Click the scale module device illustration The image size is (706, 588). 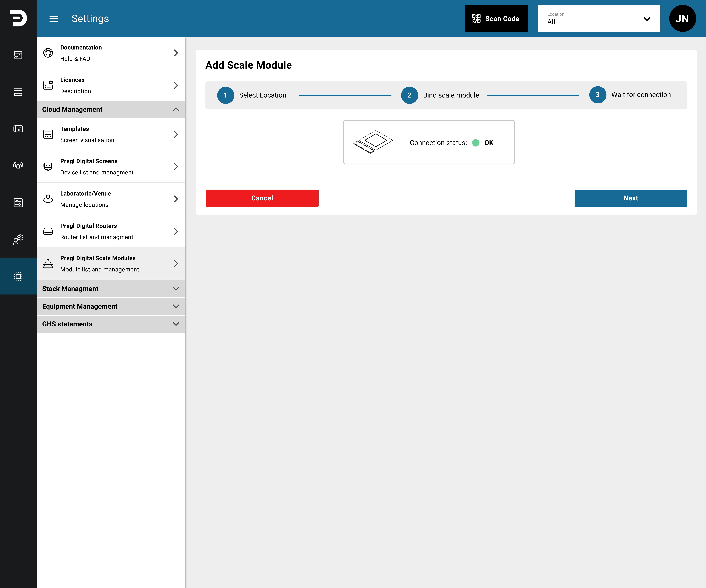coord(373,142)
